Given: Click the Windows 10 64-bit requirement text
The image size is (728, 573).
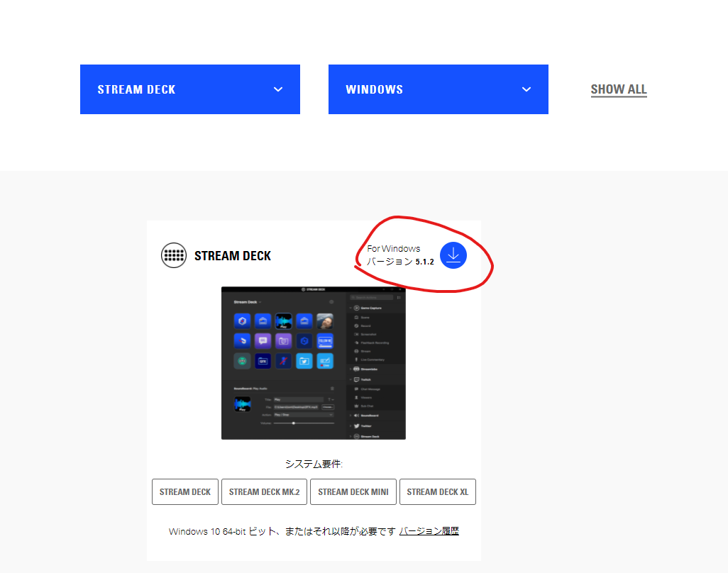Looking at the screenshot, I should coord(282,531).
